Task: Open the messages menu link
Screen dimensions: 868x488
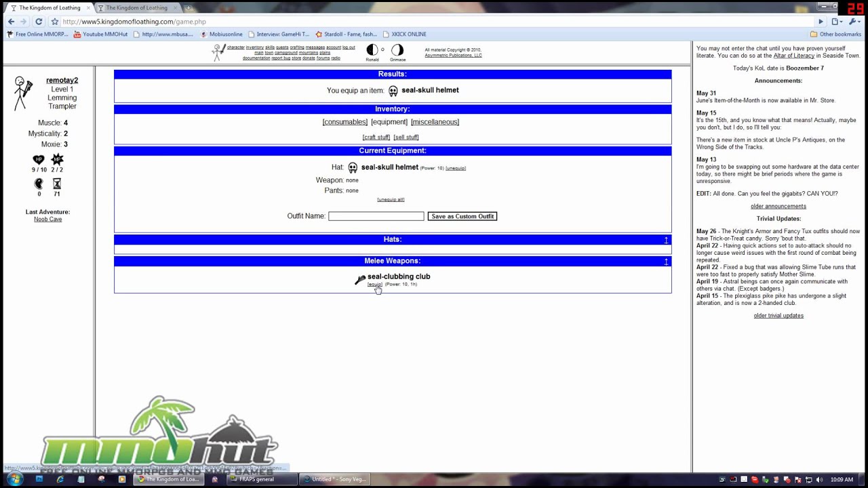Action: point(315,47)
